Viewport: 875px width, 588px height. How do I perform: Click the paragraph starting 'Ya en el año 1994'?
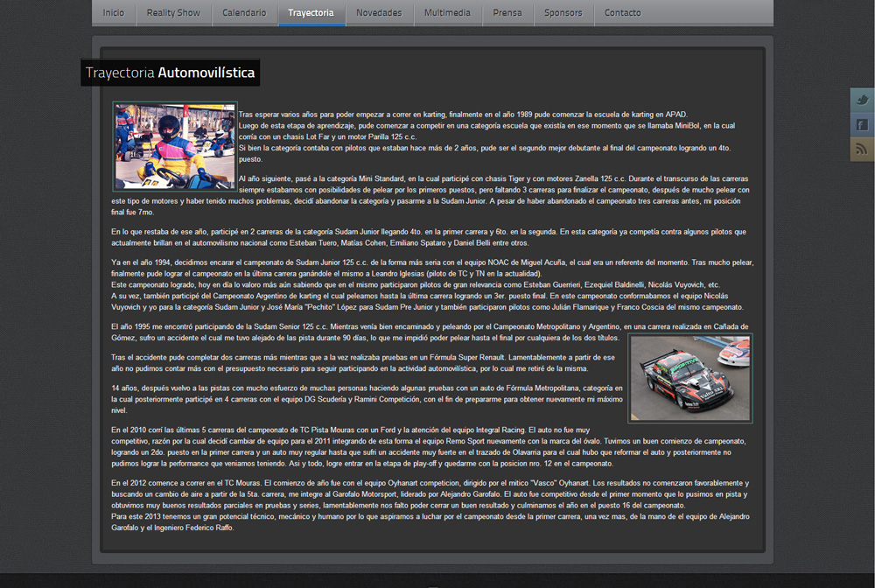coord(429,284)
